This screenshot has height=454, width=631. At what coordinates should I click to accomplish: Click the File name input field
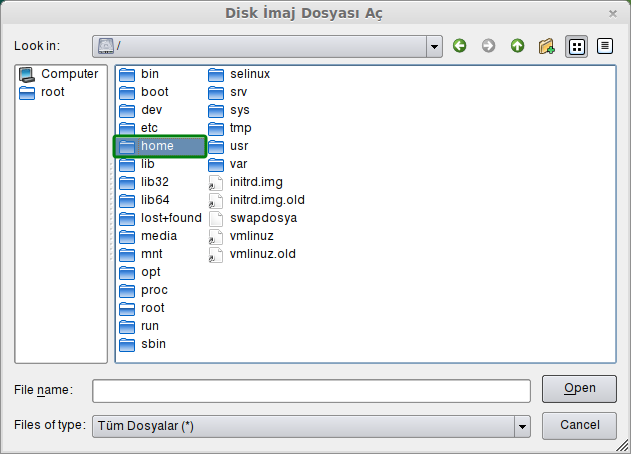pyautogui.click(x=311, y=390)
